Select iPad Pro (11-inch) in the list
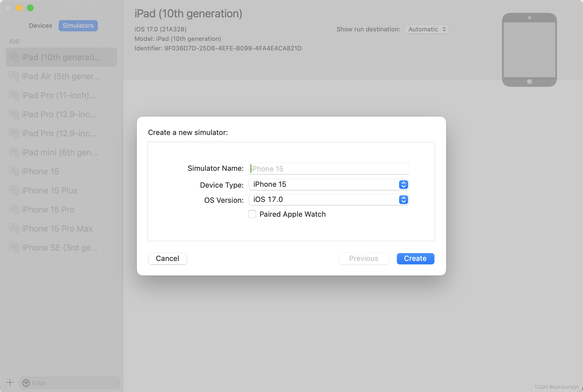This screenshot has height=392, width=583. click(x=61, y=95)
